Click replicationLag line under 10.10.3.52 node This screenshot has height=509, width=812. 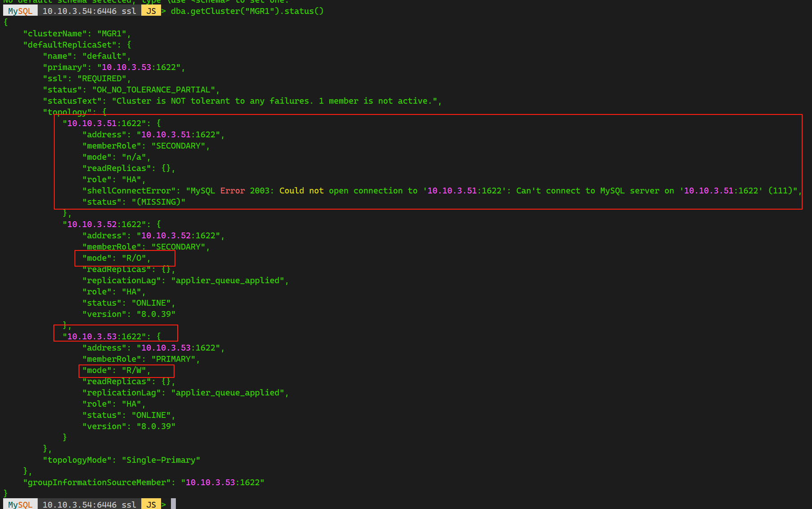[x=185, y=281]
